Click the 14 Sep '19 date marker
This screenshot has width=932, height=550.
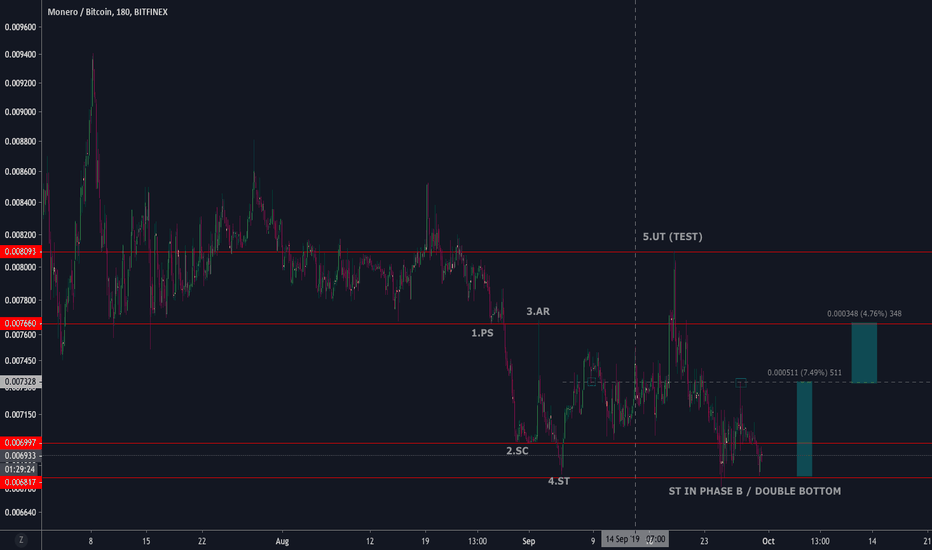pos(635,539)
